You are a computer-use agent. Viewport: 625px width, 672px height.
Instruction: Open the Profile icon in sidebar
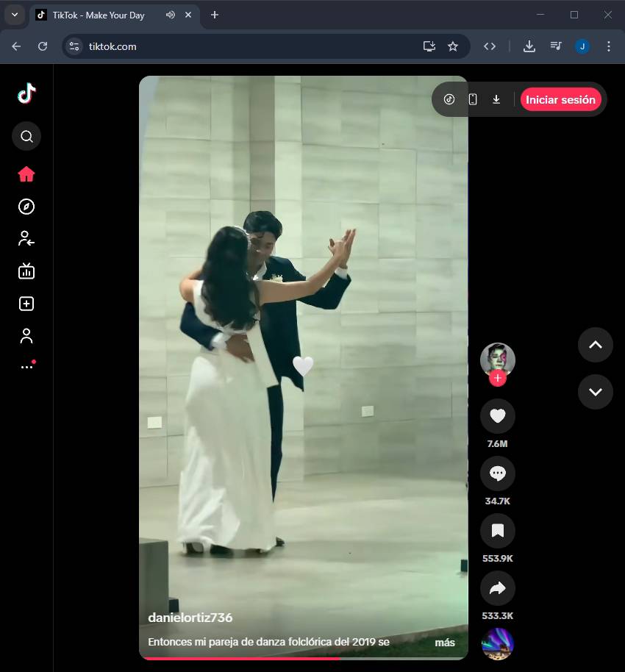pyautogui.click(x=26, y=336)
